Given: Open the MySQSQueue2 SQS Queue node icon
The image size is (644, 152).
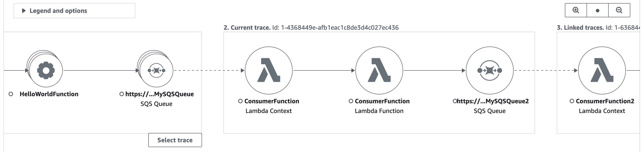Looking at the screenshot, I should click(490, 71).
